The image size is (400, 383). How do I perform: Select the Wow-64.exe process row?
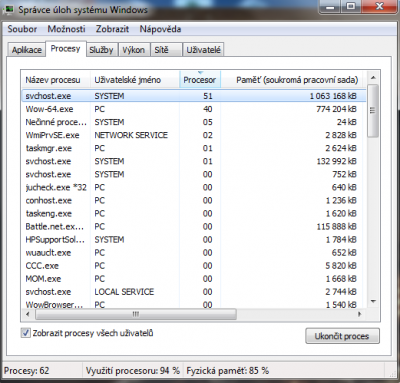coord(194,109)
